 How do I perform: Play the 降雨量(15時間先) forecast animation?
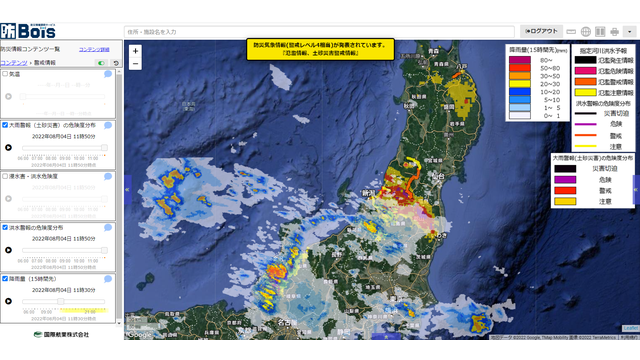point(8,301)
